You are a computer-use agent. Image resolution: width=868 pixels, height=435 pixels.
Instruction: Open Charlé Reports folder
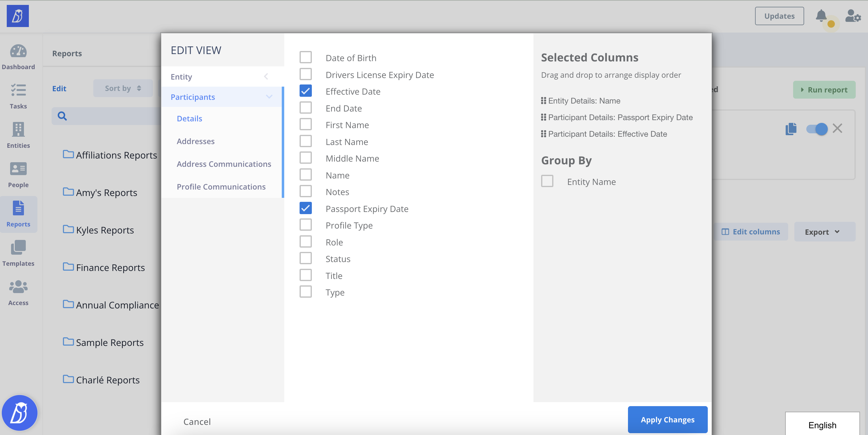[x=101, y=379]
